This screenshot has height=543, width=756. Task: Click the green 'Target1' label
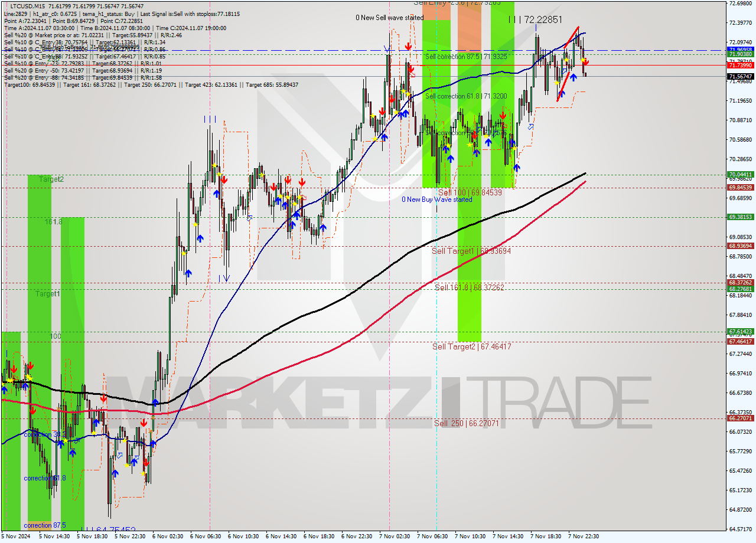(47, 293)
